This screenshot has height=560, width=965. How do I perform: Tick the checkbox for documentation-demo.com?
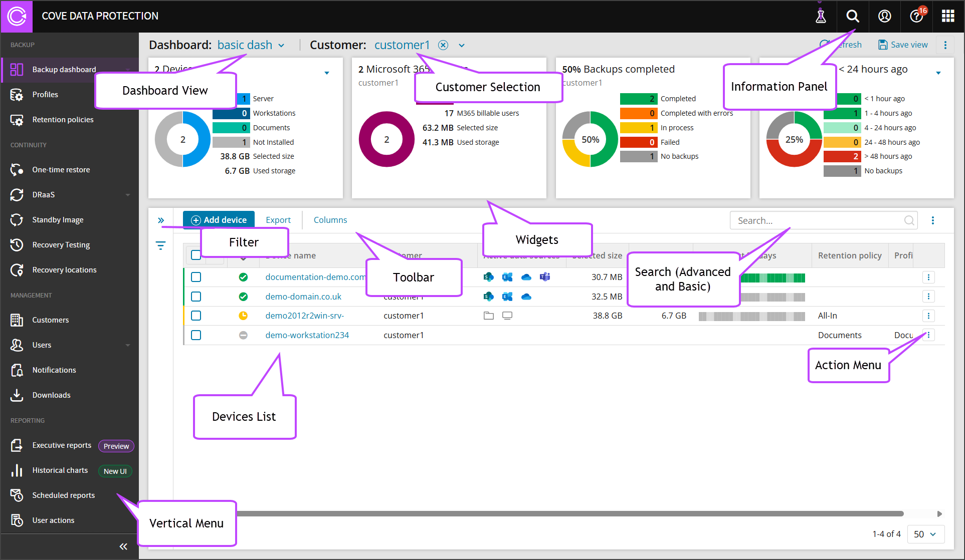196,277
